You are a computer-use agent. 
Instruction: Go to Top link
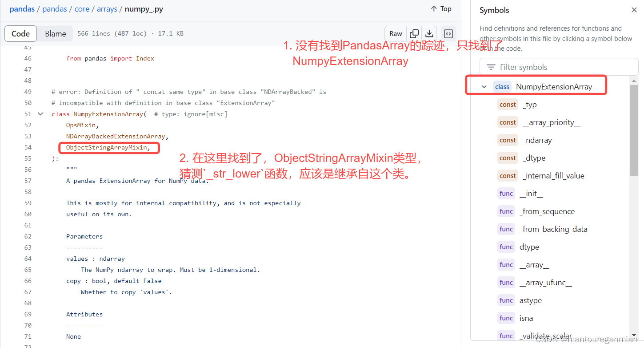tap(441, 9)
